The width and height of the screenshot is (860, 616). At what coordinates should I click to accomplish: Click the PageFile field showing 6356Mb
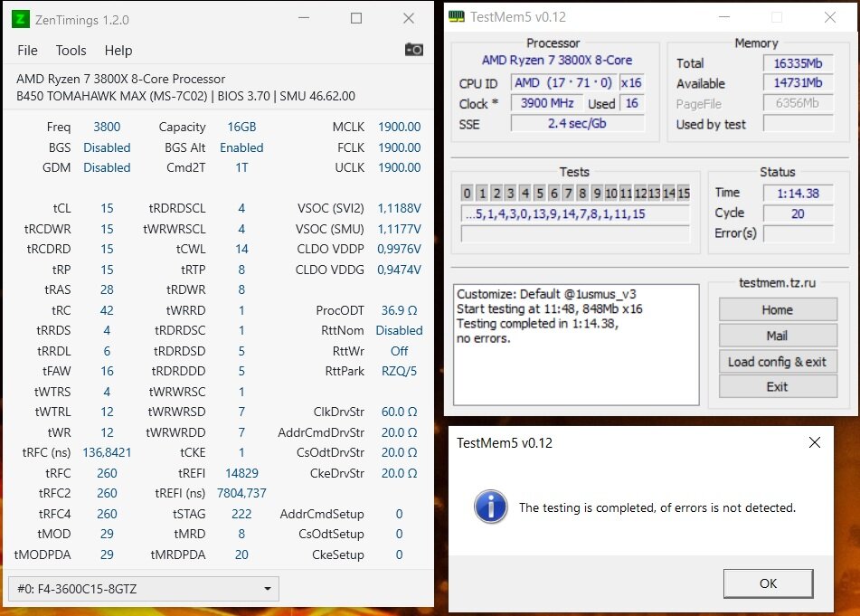(x=798, y=103)
